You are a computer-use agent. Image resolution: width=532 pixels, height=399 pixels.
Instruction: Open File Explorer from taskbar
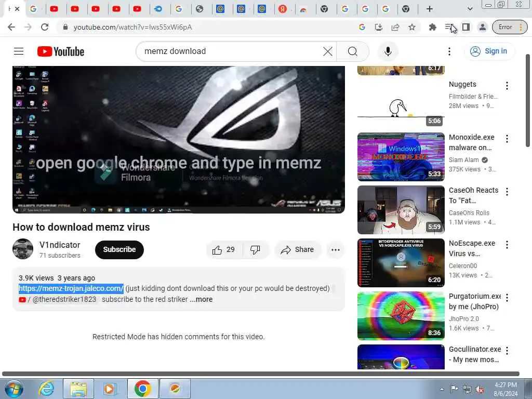pyautogui.click(x=78, y=389)
